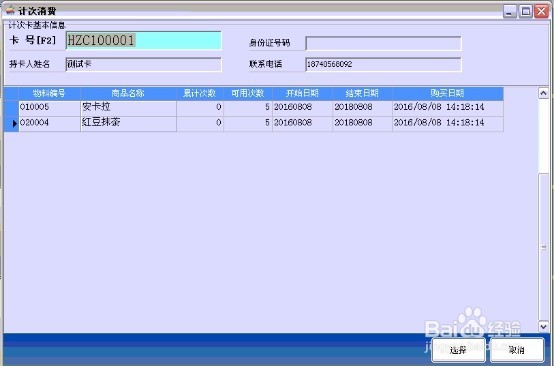Click 累计次数 value 0 in 安卡拉 row
Viewport: 554px width, 366px height.
pyautogui.click(x=200, y=107)
